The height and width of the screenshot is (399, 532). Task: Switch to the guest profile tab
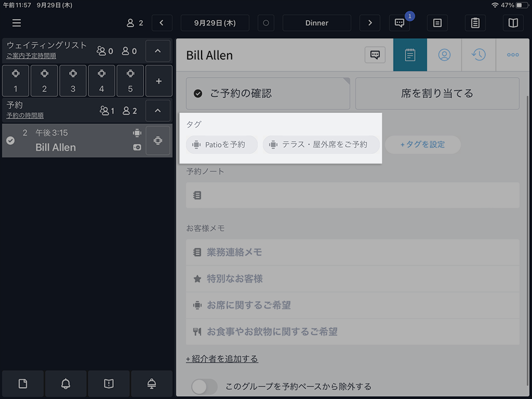444,55
